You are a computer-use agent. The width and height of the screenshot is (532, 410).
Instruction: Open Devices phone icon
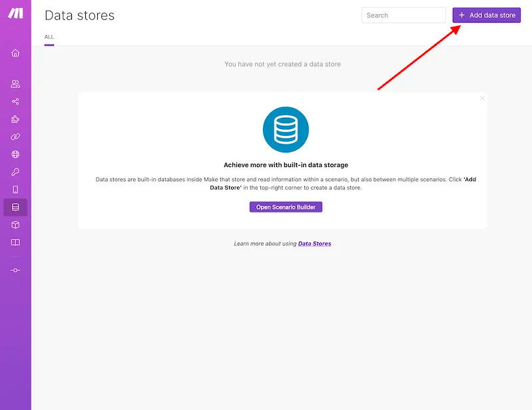click(x=15, y=190)
